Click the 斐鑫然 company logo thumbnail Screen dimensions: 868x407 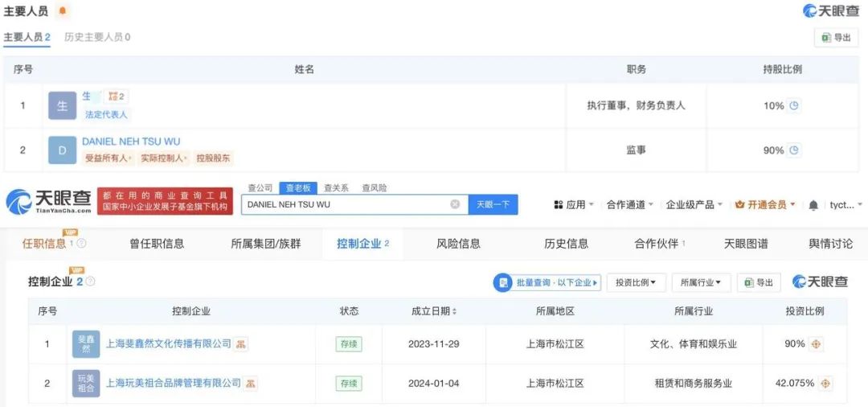86,344
